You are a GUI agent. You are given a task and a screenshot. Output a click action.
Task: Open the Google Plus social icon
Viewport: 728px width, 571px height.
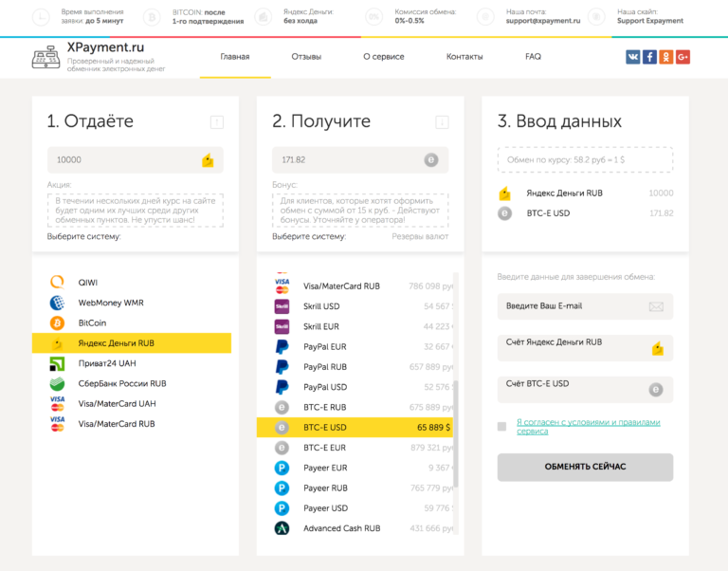click(x=682, y=57)
